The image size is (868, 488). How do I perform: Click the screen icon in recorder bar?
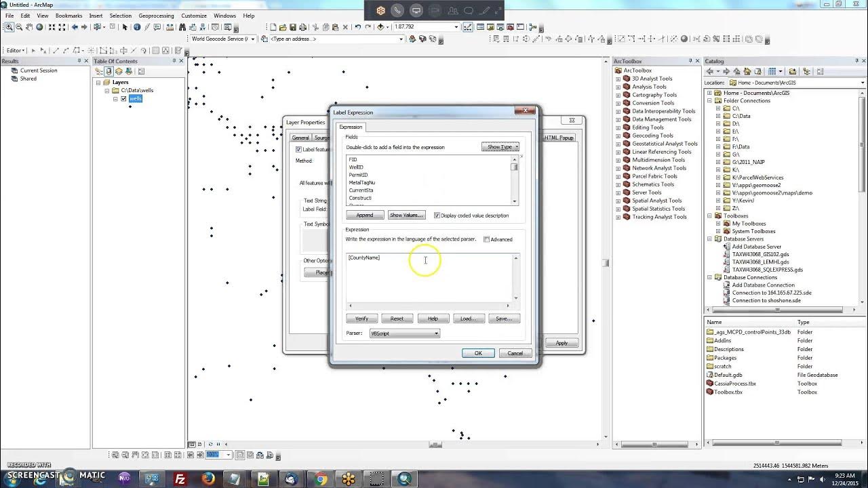[x=416, y=10]
